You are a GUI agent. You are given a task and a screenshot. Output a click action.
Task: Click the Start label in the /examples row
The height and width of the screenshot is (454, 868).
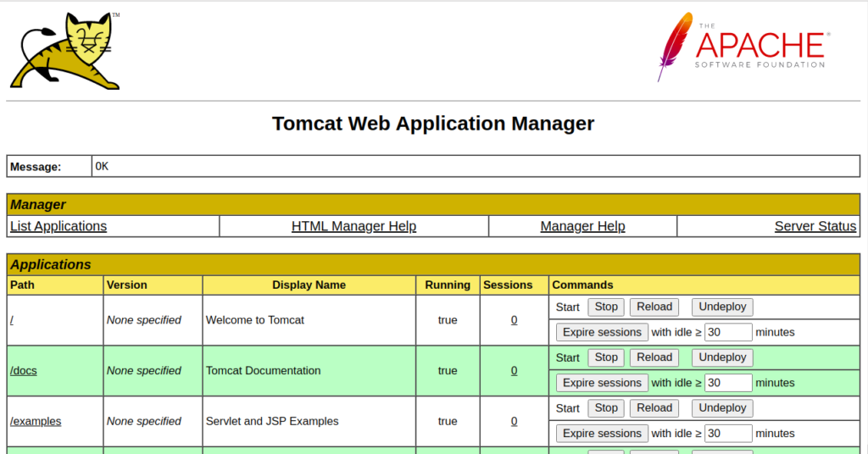point(567,408)
